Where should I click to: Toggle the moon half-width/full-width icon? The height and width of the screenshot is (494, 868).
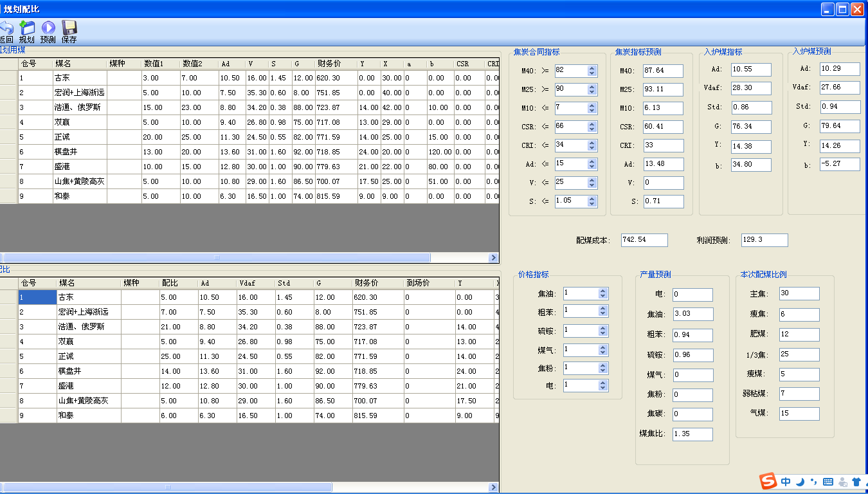[800, 482]
